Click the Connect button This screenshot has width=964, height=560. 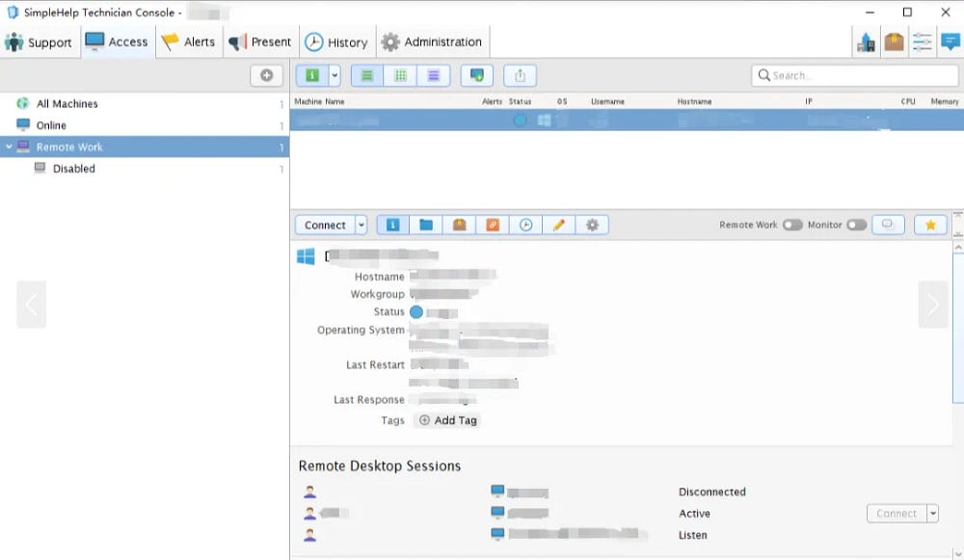pos(325,225)
